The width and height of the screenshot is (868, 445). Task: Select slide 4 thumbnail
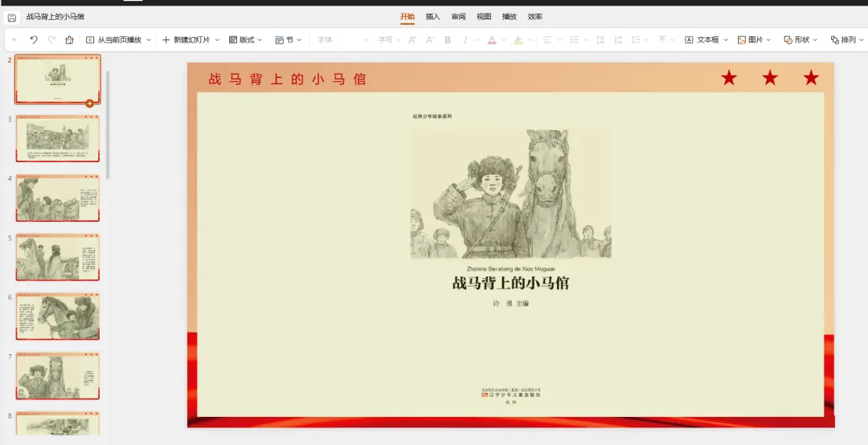(x=58, y=198)
